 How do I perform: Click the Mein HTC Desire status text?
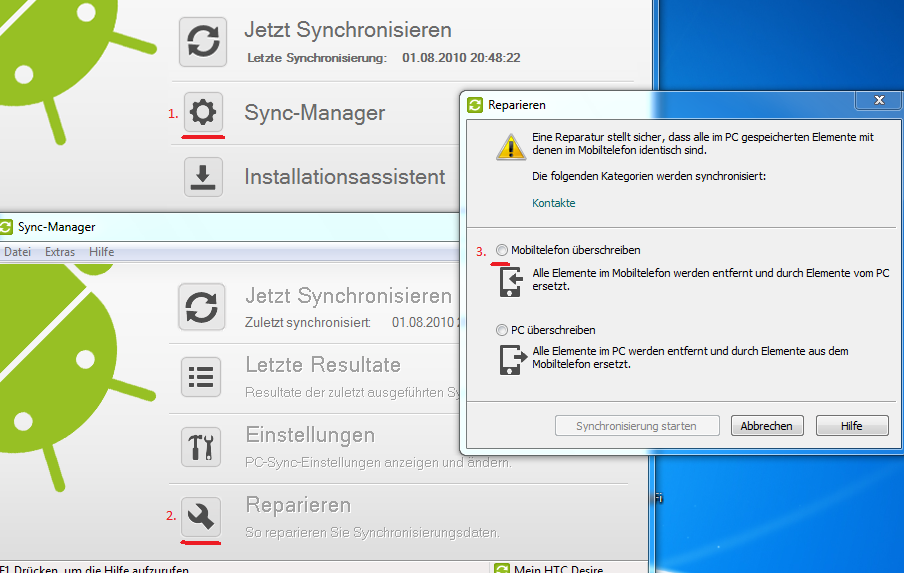tap(558, 569)
